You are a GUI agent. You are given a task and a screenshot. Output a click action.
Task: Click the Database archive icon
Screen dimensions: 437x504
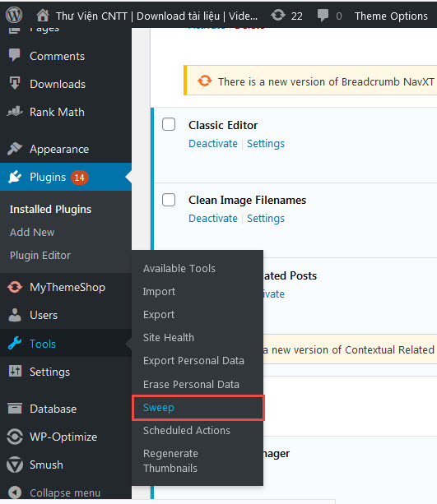coord(15,408)
